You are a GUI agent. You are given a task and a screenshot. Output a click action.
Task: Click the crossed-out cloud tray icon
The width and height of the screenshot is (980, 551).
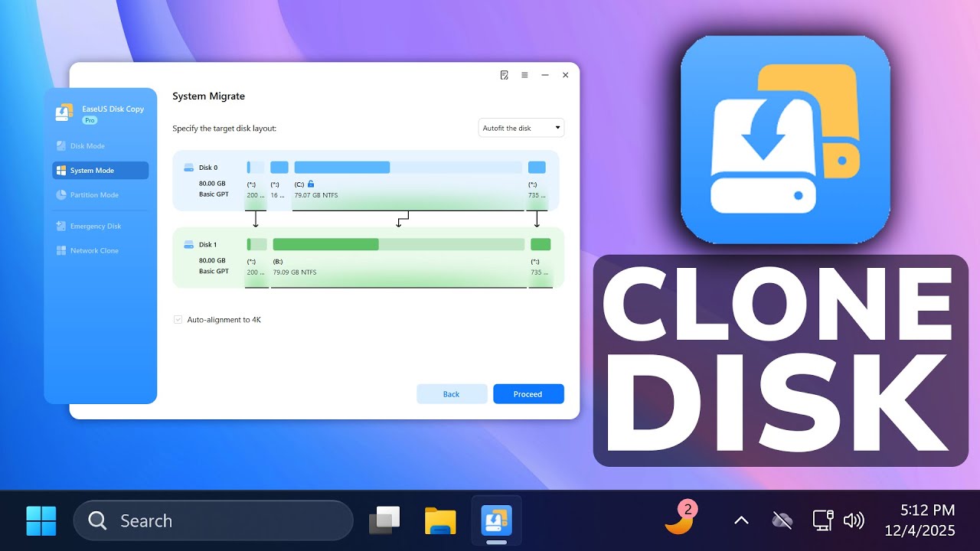click(x=782, y=520)
